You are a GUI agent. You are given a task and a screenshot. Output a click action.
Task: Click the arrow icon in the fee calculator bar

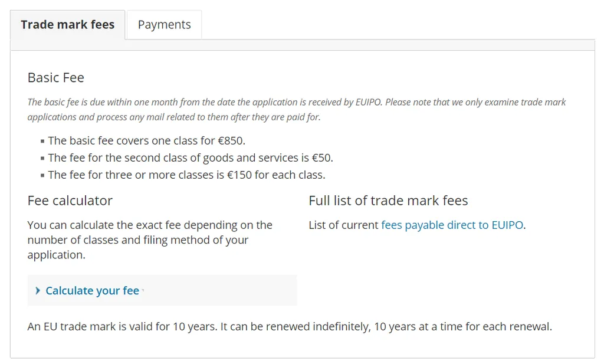pos(37,290)
